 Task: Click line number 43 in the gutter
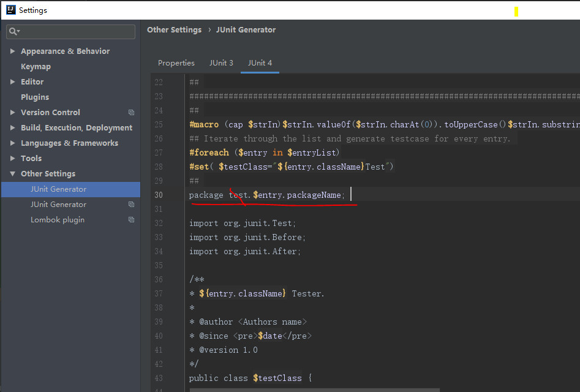[x=159, y=378]
